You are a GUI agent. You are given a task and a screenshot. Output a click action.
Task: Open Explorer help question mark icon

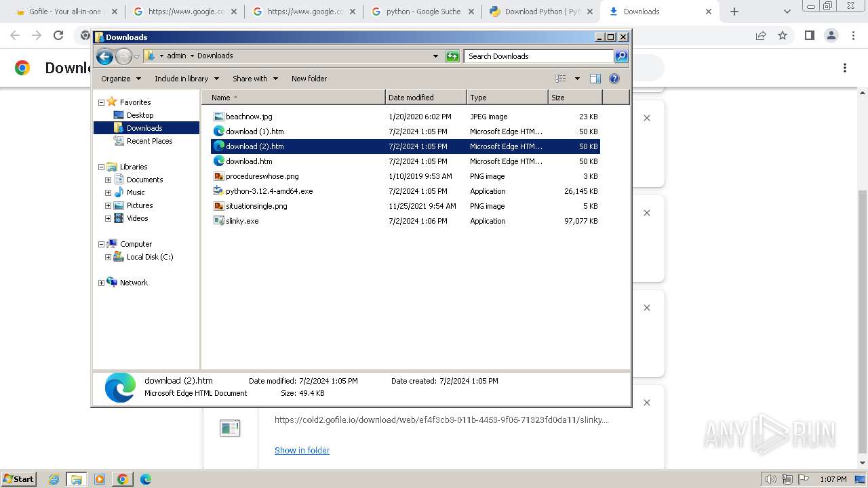614,79
